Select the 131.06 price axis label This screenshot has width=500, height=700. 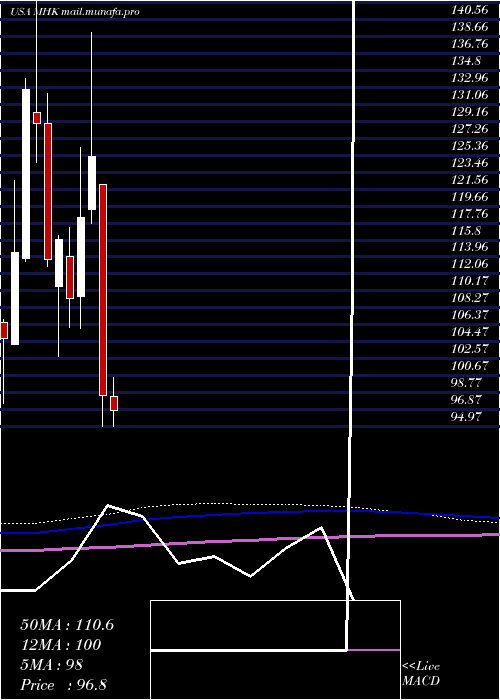click(x=469, y=95)
